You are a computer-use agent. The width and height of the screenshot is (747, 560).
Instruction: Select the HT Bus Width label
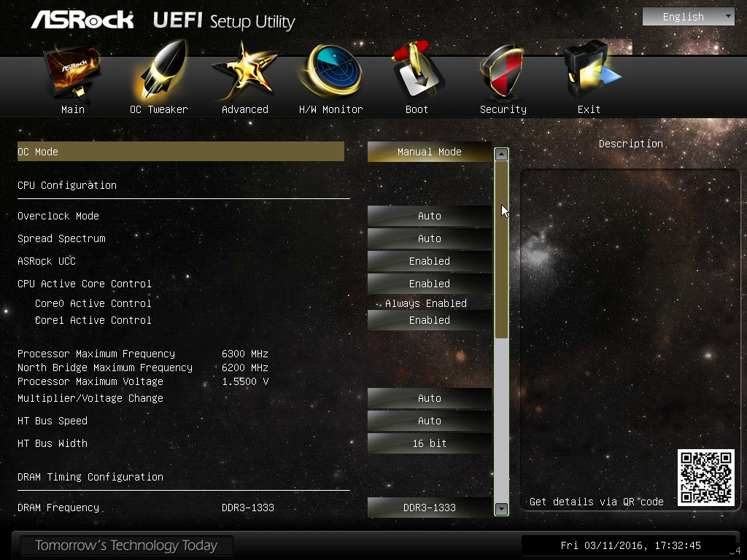53,443
